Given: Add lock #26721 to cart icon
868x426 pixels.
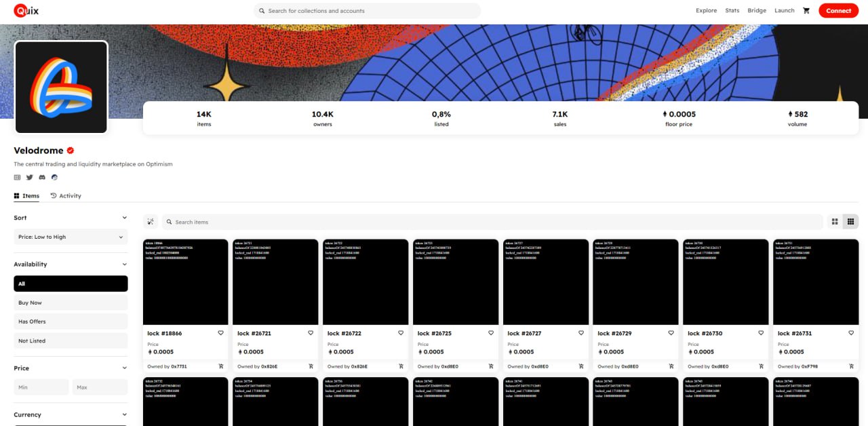Looking at the screenshot, I should pyautogui.click(x=311, y=366).
